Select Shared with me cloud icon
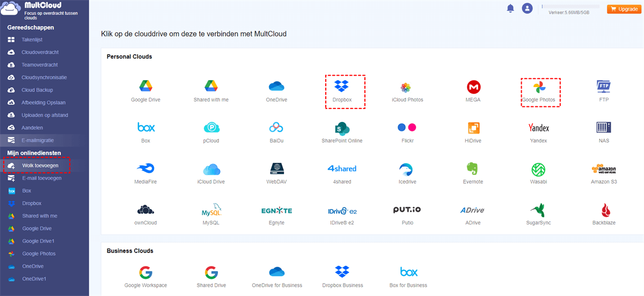The height and width of the screenshot is (296, 644). point(211,86)
